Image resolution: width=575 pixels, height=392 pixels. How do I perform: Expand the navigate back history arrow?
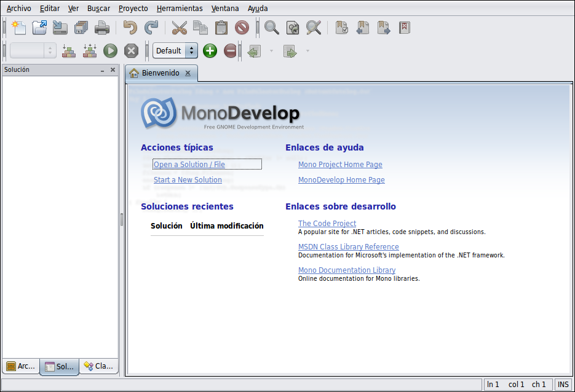point(271,51)
